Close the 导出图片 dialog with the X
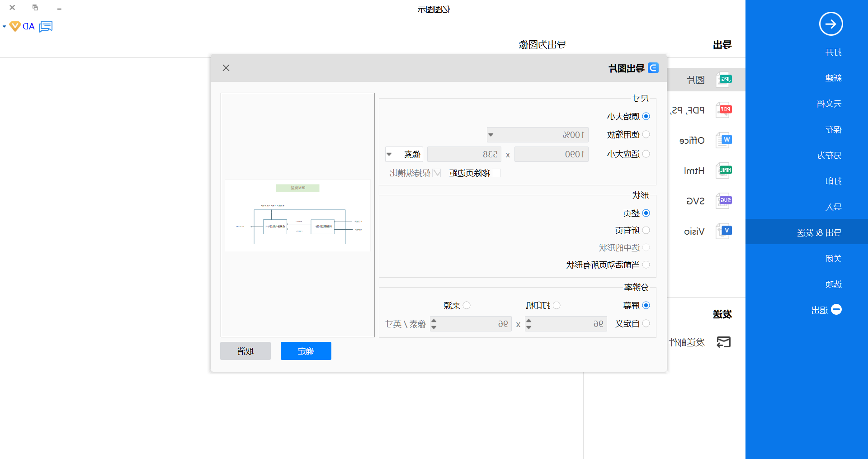Image resolution: width=868 pixels, height=459 pixels. [x=226, y=68]
